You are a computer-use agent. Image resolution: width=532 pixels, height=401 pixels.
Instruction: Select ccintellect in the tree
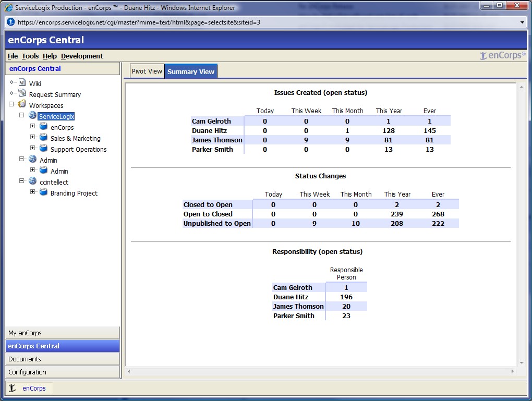click(54, 182)
